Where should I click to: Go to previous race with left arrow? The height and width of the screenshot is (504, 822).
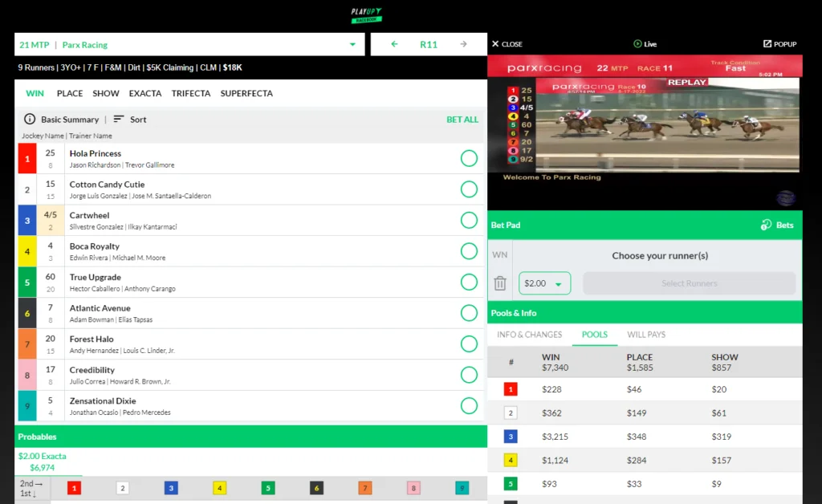[394, 44]
